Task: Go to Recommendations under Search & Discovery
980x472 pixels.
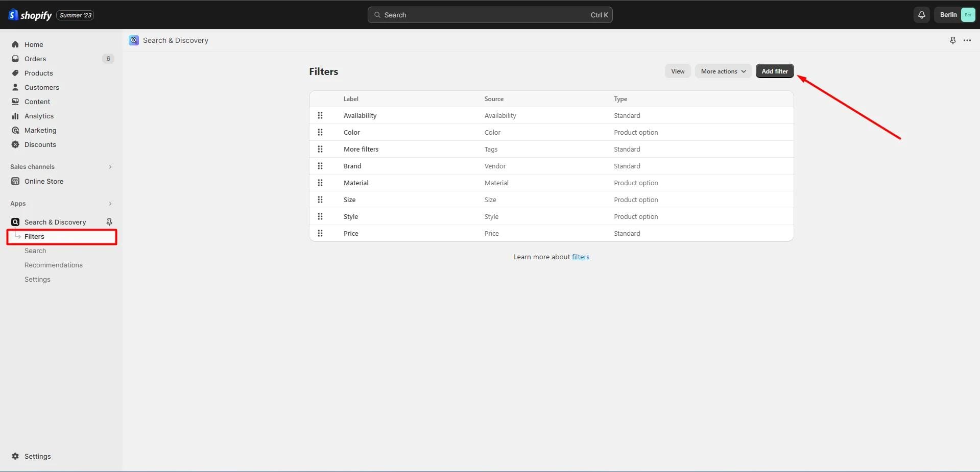Action: pos(54,265)
